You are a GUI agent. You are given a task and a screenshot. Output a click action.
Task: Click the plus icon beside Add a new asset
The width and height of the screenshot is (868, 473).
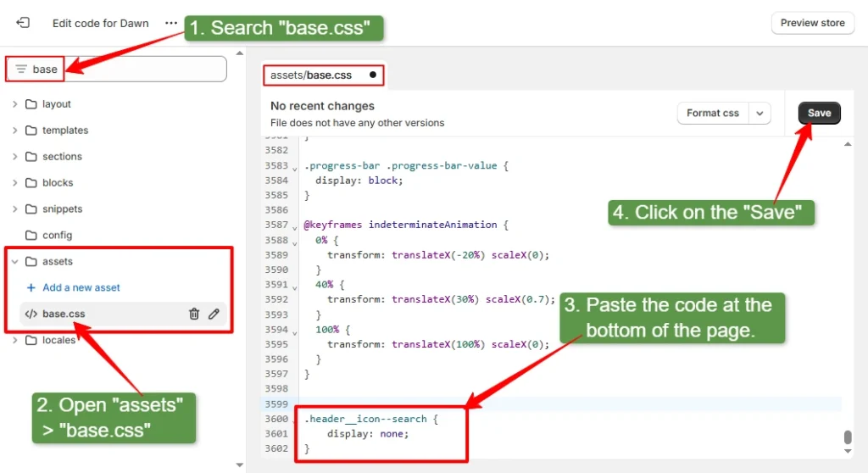[x=31, y=287]
